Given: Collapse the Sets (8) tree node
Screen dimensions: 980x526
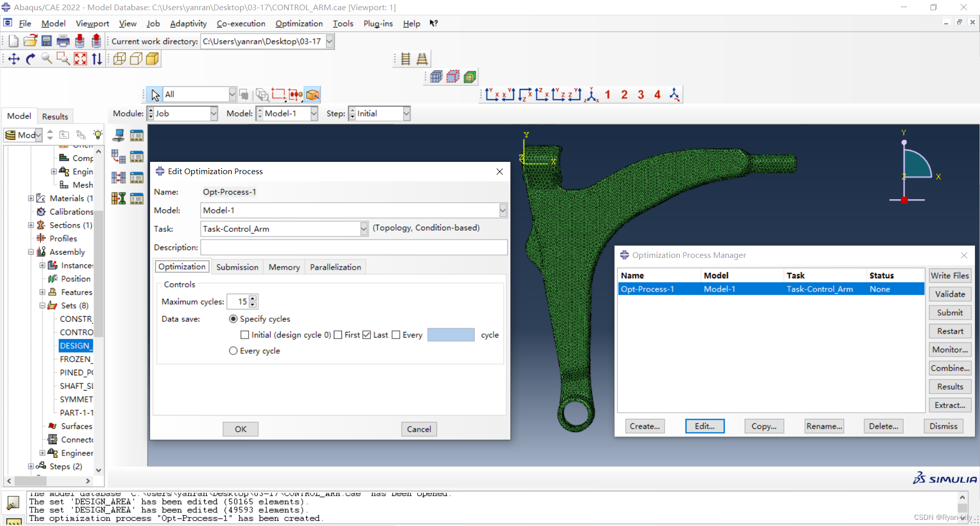Looking at the screenshot, I should click(42, 305).
